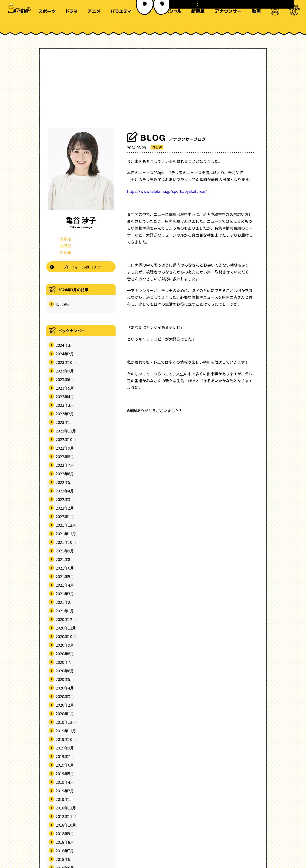Click arrow icon beside 2022年10月
This screenshot has height=868, width=306.
(51, 439)
